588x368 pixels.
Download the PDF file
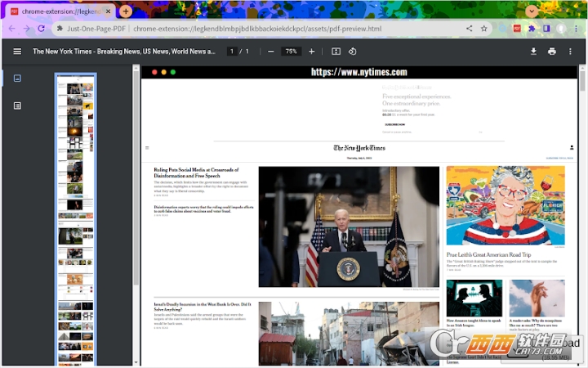tap(533, 52)
